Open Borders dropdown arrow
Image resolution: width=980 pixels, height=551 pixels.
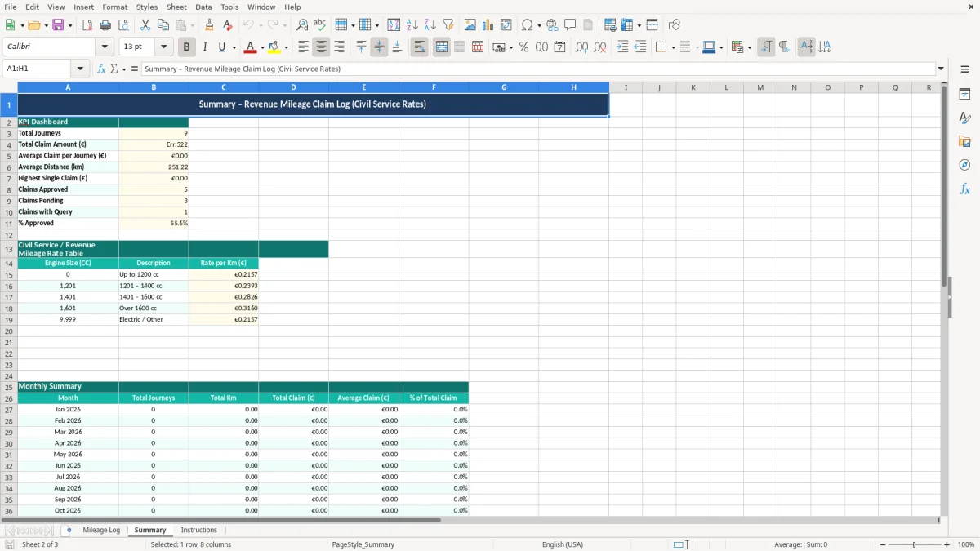coord(673,47)
